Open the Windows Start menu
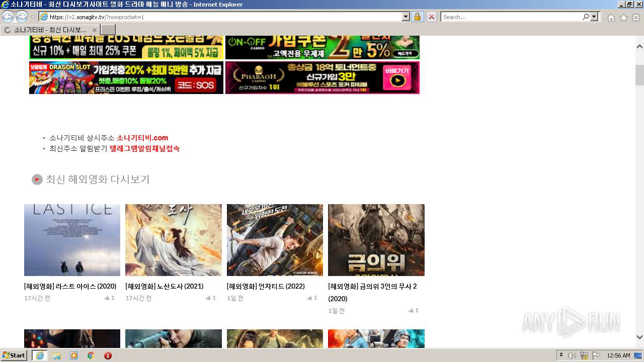This screenshot has width=644, height=362. pos(14,355)
